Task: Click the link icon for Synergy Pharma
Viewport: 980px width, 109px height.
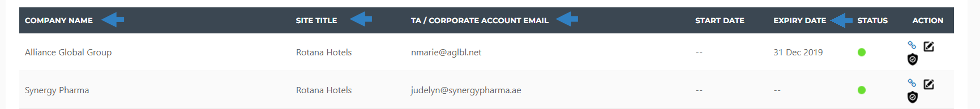Action: click(x=911, y=83)
